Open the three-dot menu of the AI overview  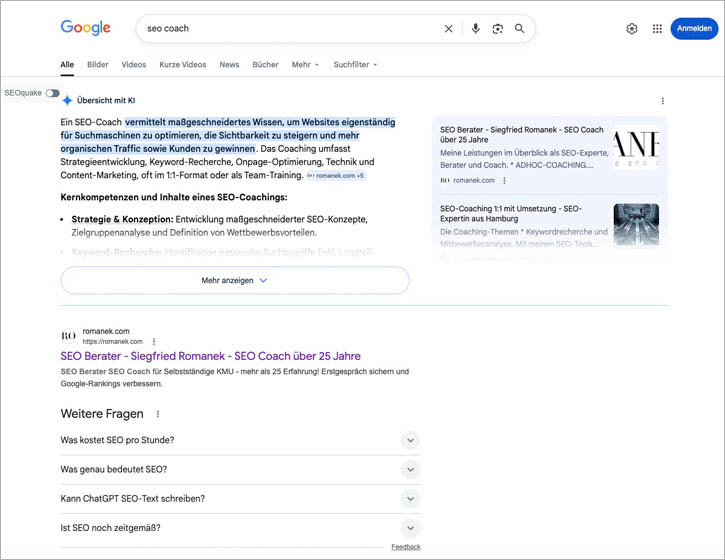point(663,101)
